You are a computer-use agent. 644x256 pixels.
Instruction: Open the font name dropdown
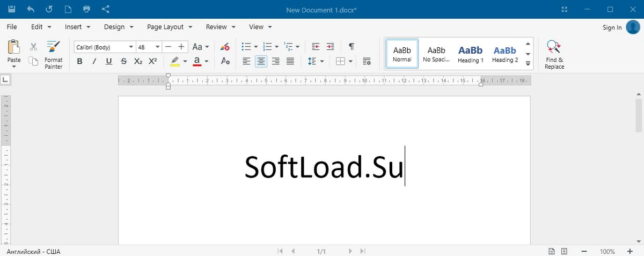tap(130, 47)
